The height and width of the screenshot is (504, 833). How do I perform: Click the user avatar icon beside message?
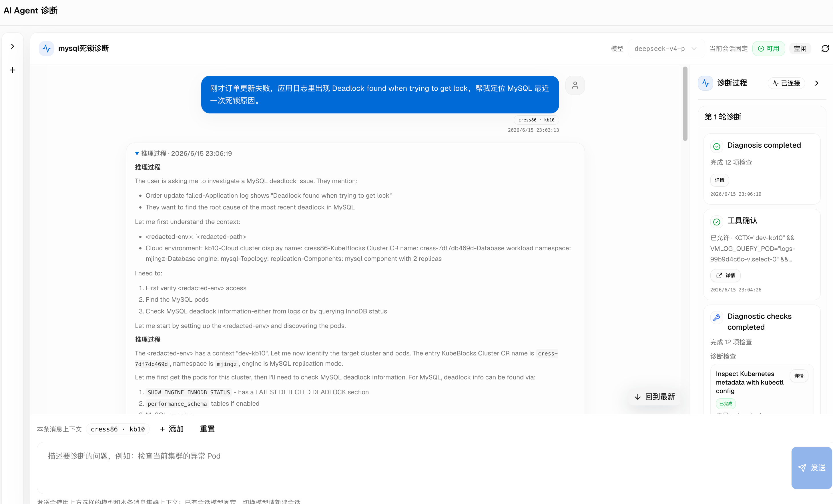(x=575, y=85)
